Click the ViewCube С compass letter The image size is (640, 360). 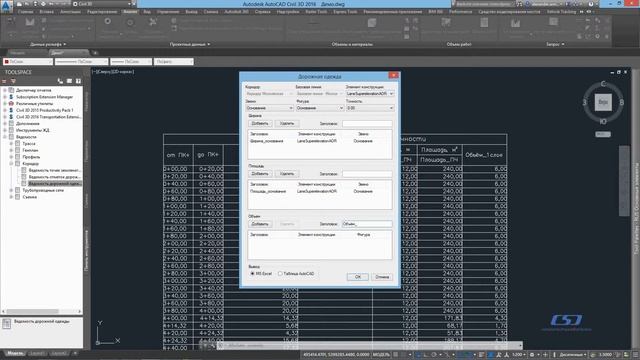tap(603, 84)
